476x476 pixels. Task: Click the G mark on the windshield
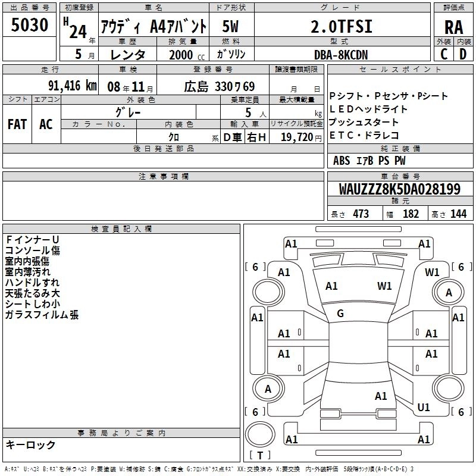(x=340, y=314)
